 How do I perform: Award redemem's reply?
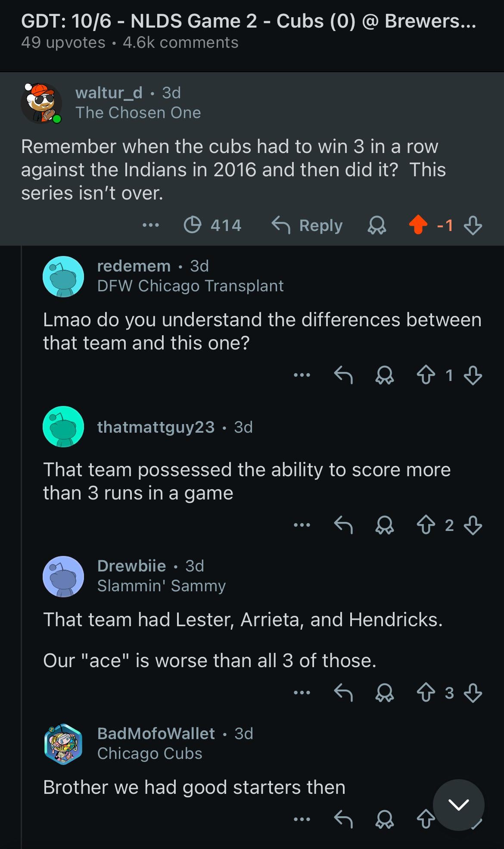(x=384, y=375)
